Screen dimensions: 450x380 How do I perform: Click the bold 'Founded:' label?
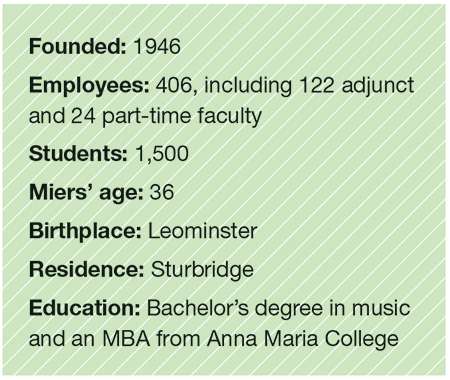[x=78, y=46]
